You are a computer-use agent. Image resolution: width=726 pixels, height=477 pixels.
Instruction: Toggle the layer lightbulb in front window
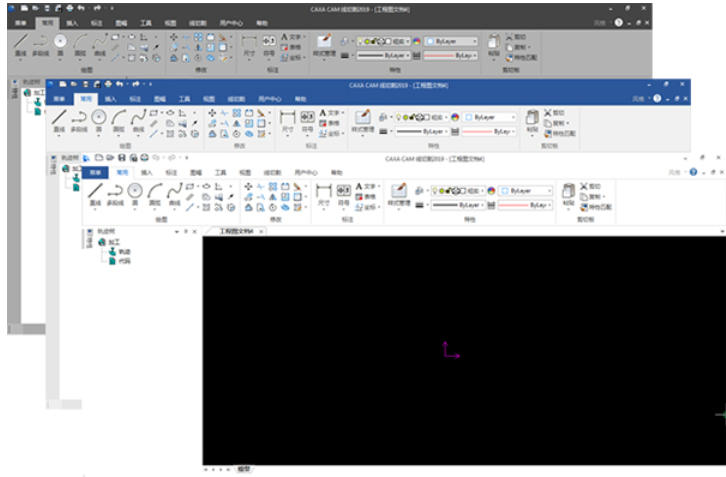tap(436, 190)
